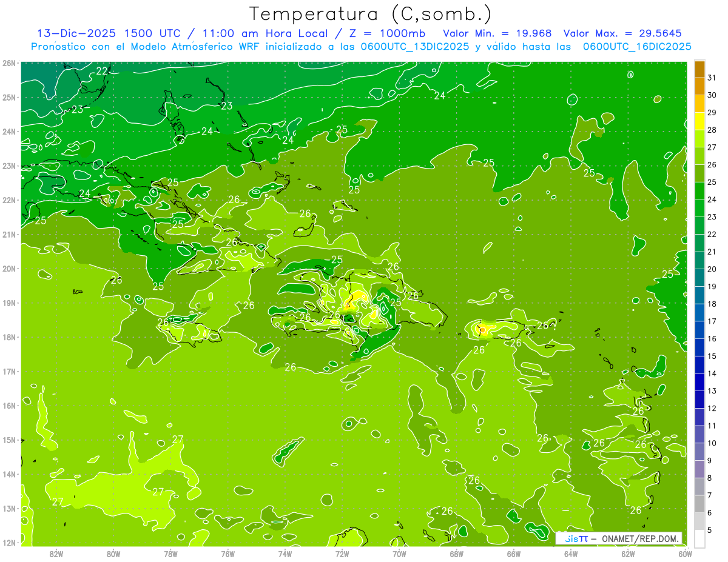This screenshot has width=728, height=562.
Task: Pick the blue color bar segment between 15 and 16
Action: (699, 347)
